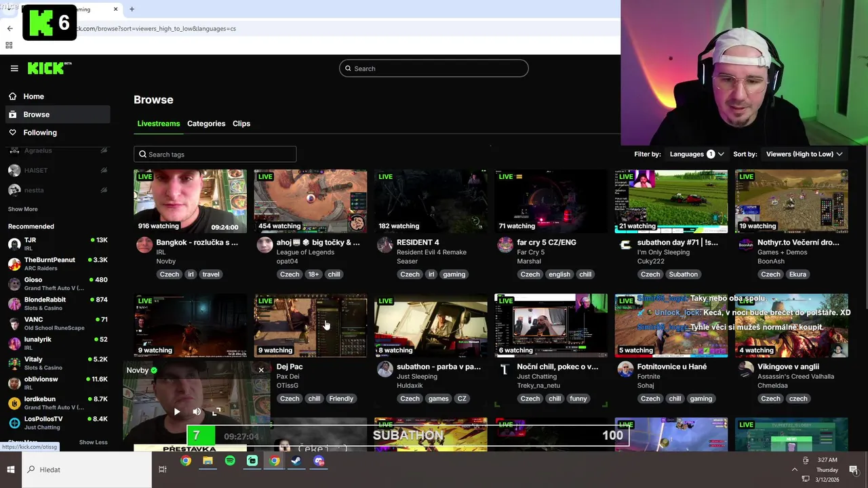868x488 pixels.
Task: Open BlondeRabbit channel avatar
Action: [x=14, y=303]
